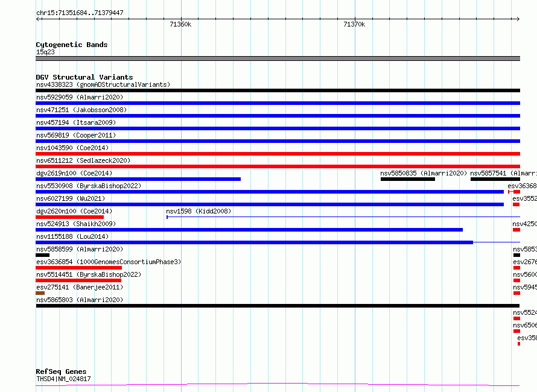Click the black nsv5865803 variant bar
537x392 pixels.
click(x=278, y=306)
